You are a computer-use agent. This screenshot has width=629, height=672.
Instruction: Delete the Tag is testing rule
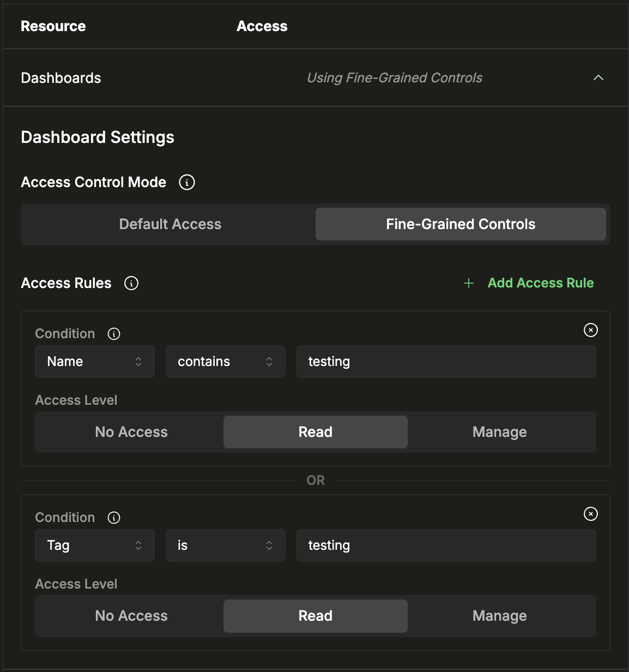click(590, 514)
